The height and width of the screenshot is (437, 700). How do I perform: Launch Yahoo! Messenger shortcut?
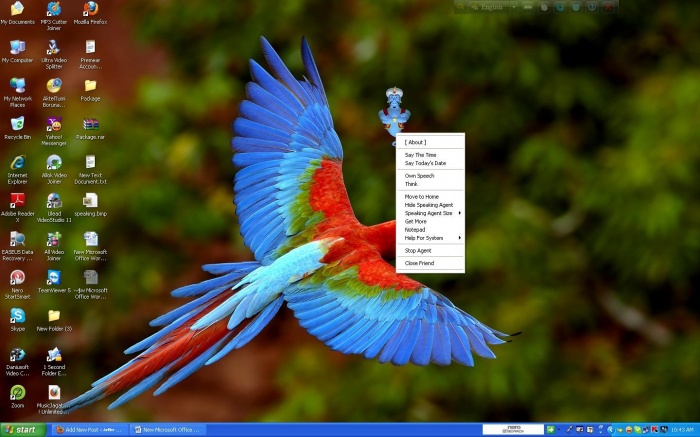pos(54,131)
